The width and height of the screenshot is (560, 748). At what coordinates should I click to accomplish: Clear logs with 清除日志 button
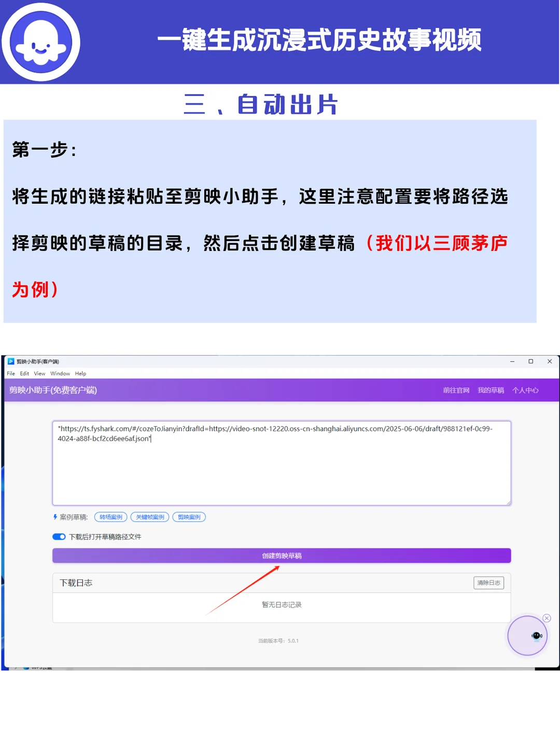pyautogui.click(x=488, y=583)
